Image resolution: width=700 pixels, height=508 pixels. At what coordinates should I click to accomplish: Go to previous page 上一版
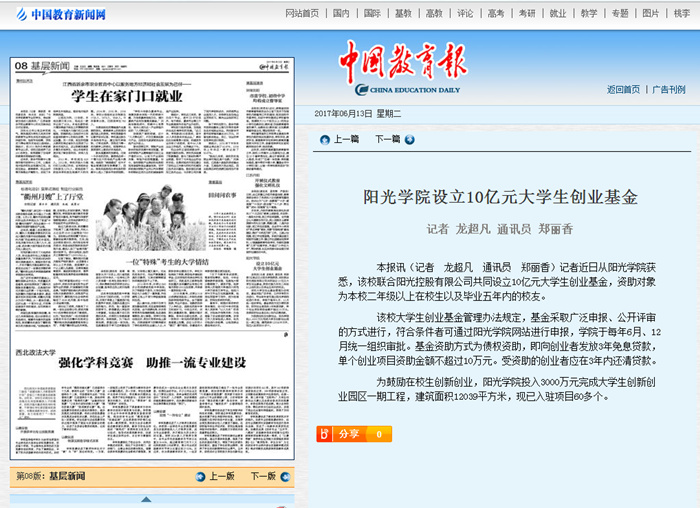(222, 476)
